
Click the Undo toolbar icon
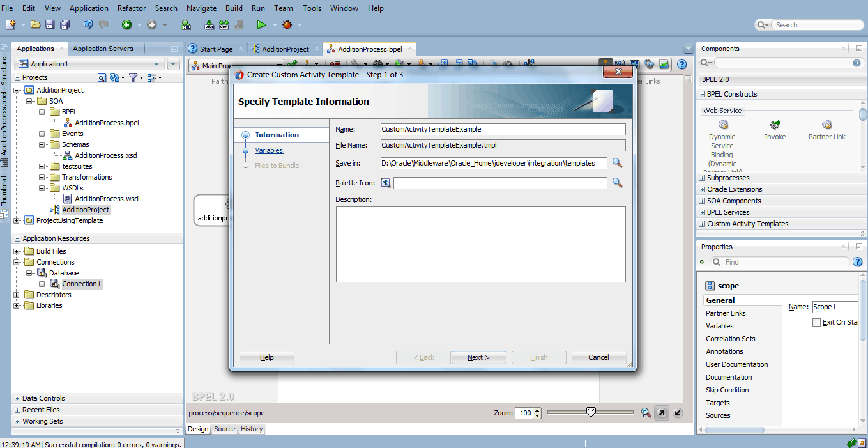coord(88,25)
